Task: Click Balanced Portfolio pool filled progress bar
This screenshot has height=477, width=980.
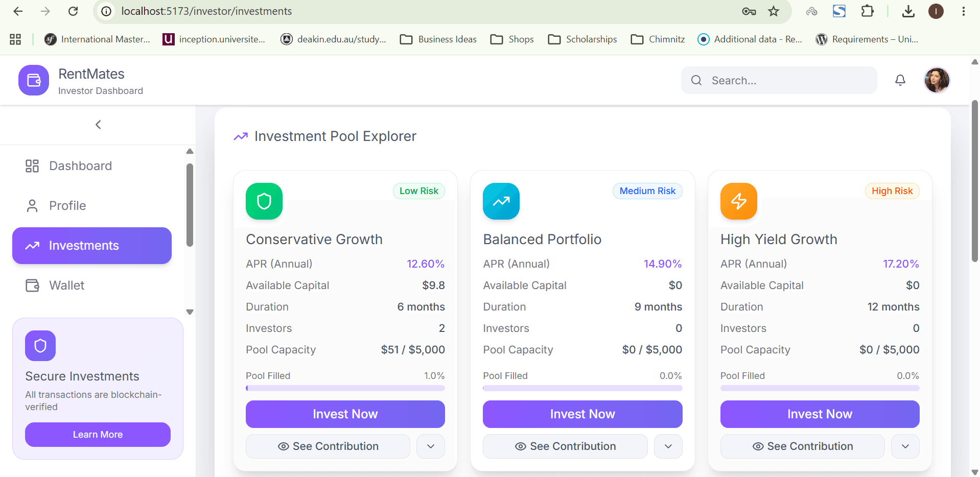Action: point(582,388)
